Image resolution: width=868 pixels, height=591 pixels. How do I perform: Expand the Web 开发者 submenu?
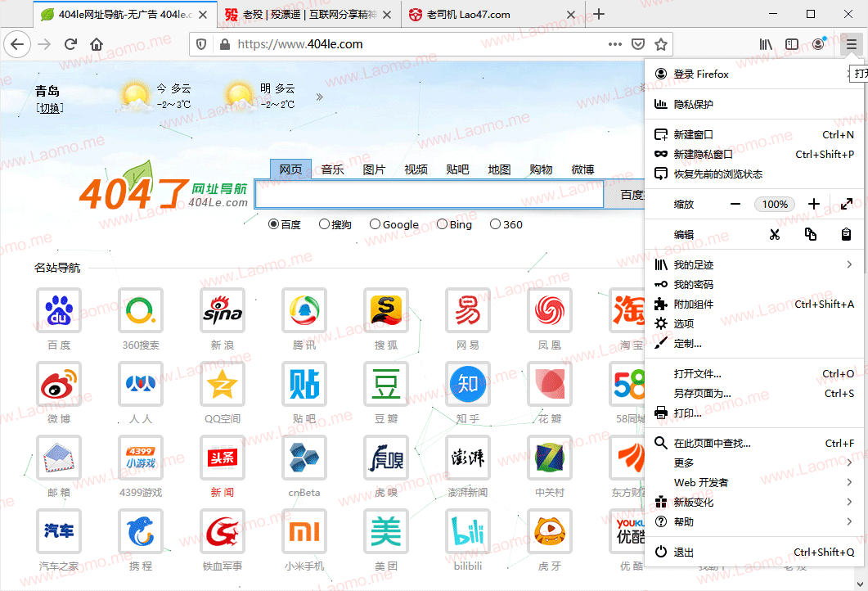point(754,482)
